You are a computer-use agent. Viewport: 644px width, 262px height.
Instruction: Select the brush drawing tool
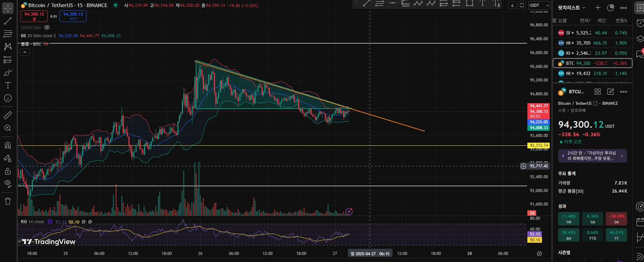(x=7, y=73)
